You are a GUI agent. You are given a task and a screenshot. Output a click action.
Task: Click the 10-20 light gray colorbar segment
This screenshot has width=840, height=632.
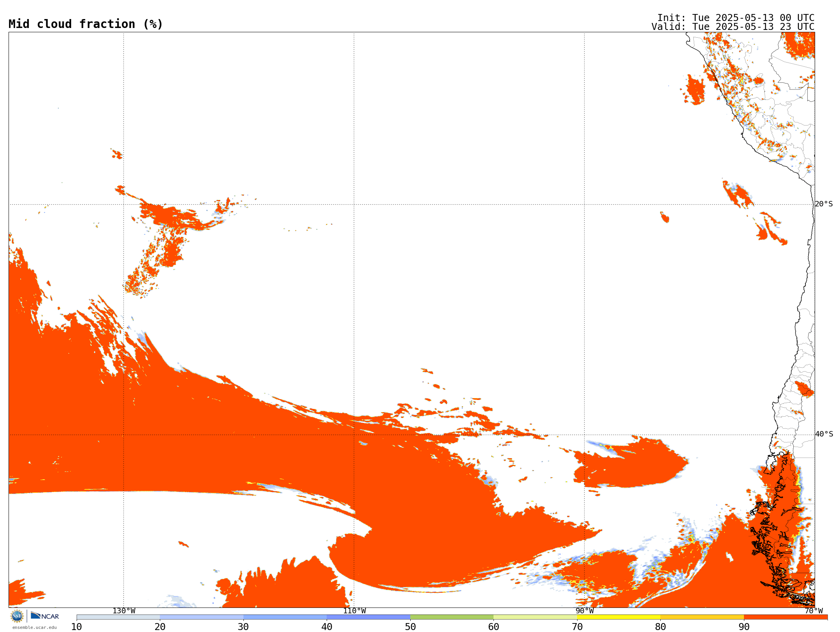(x=118, y=617)
